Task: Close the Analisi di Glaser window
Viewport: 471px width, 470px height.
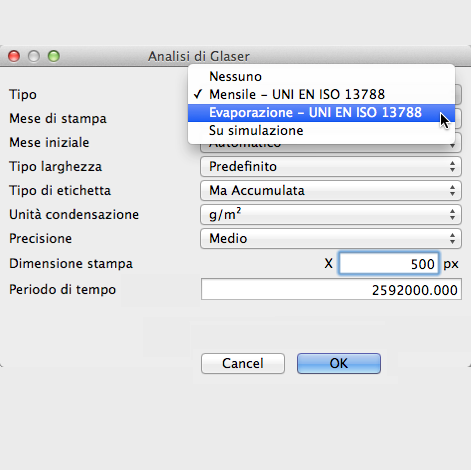Action: click(14, 56)
